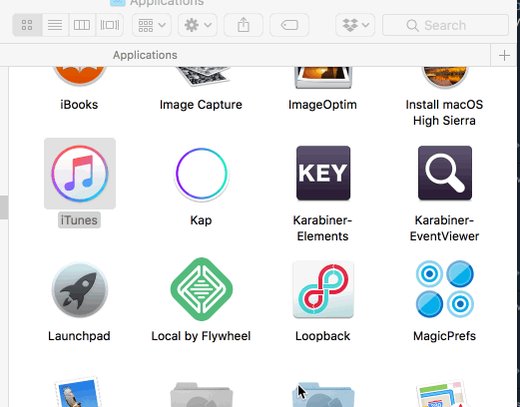Click into the Search field
The image size is (520, 407).
(445, 25)
